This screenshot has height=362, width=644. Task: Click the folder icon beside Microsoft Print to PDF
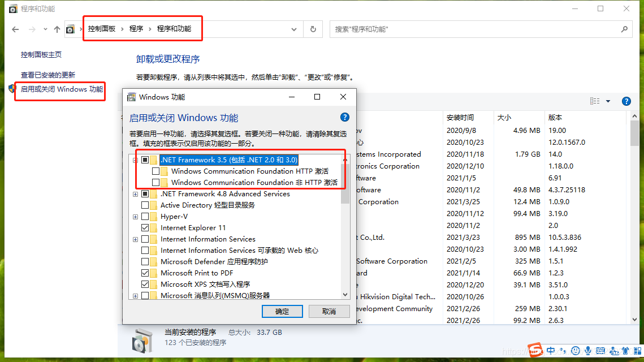(x=154, y=273)
